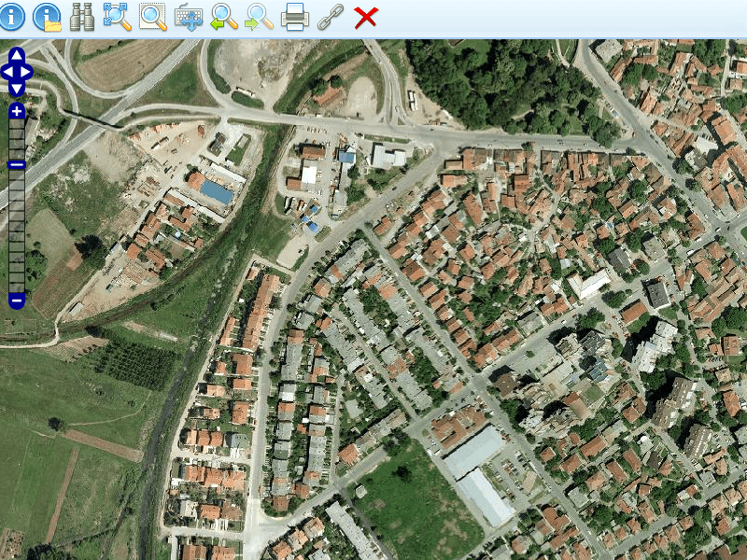Zoom in with the plus button
The height and width of the screenshot is (560, 747).
coord(17,111)
